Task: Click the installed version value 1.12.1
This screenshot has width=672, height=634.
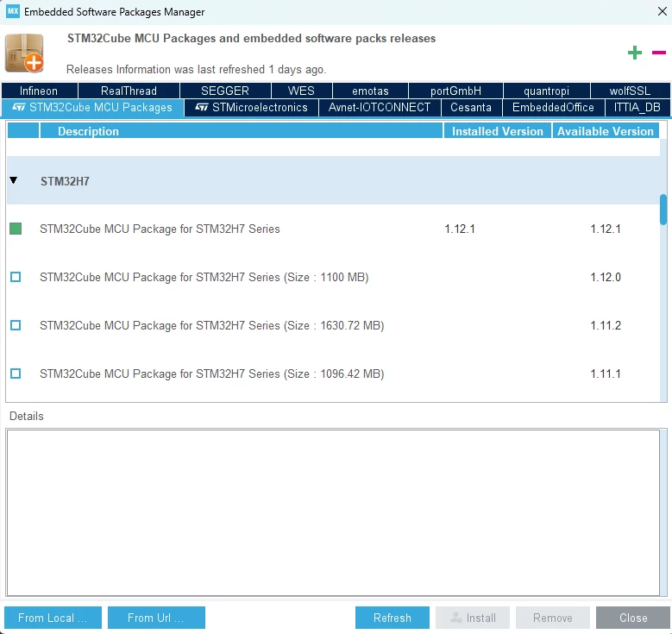Action: tap(460, 229)
